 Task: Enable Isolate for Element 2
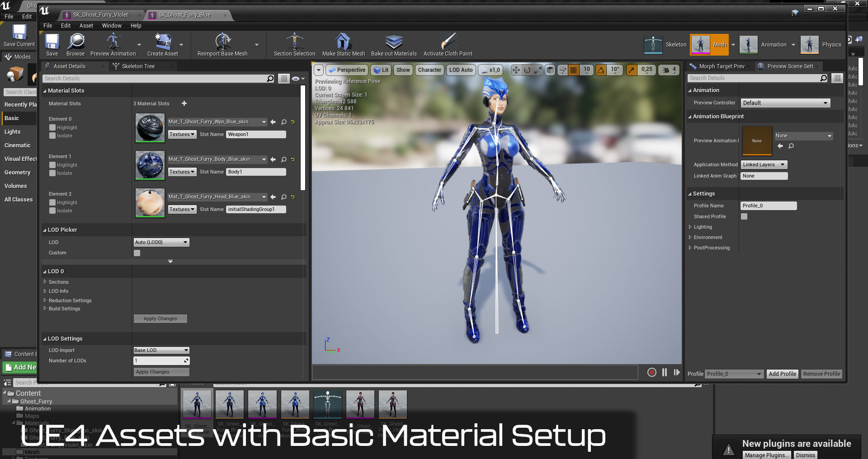(x=52, y=211)
